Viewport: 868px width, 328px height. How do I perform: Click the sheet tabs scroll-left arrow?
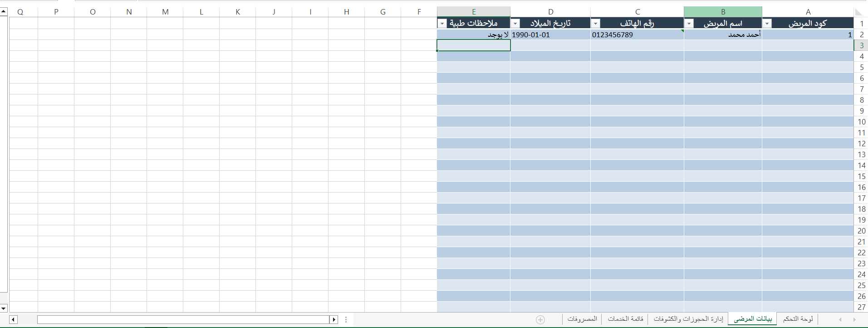840,319
